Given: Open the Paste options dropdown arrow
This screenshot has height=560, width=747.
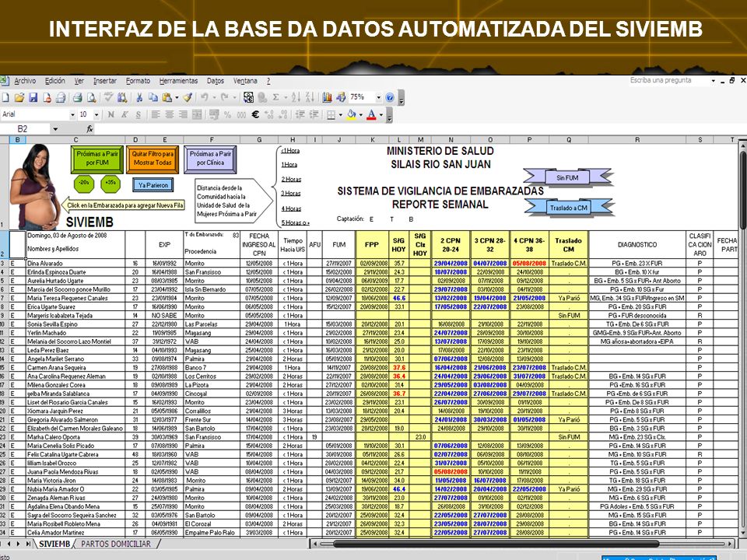Looking at the screenshot, I should (x=177, y=98).
